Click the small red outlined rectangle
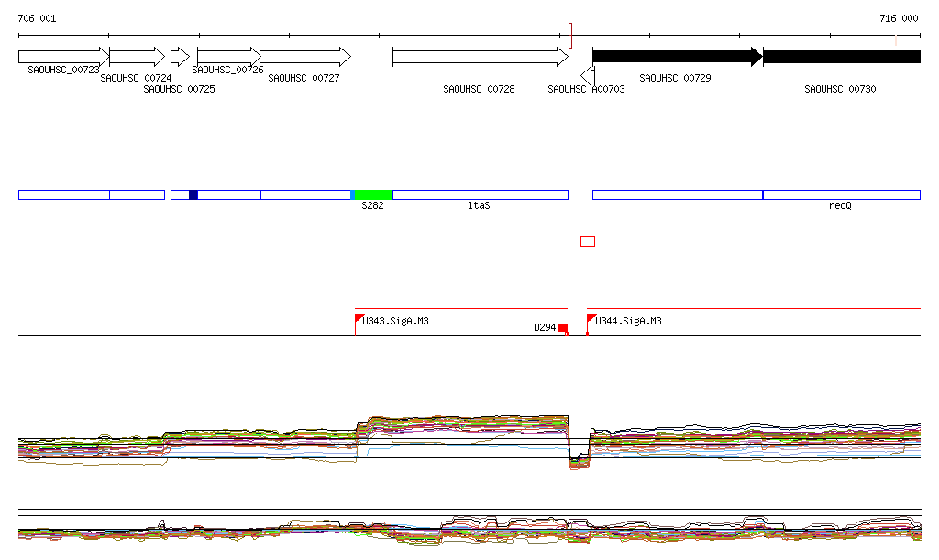Viewport: 939px width, 560px height. 588,241
